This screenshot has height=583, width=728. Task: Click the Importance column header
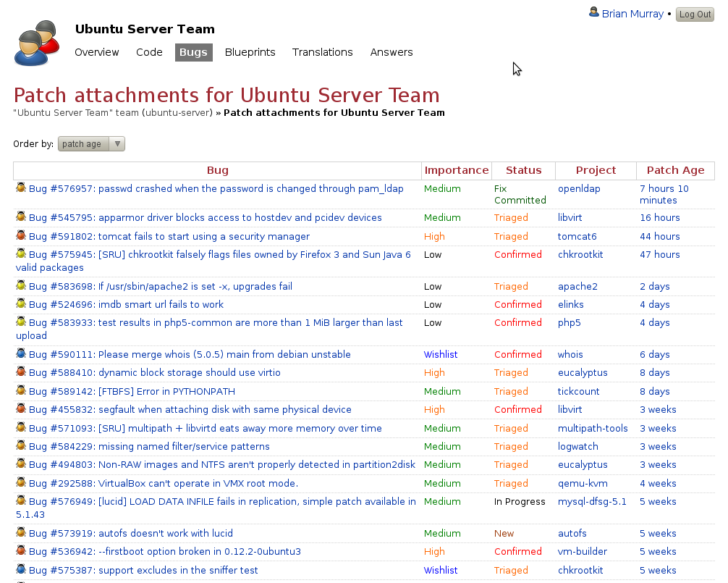pos(457,170)
